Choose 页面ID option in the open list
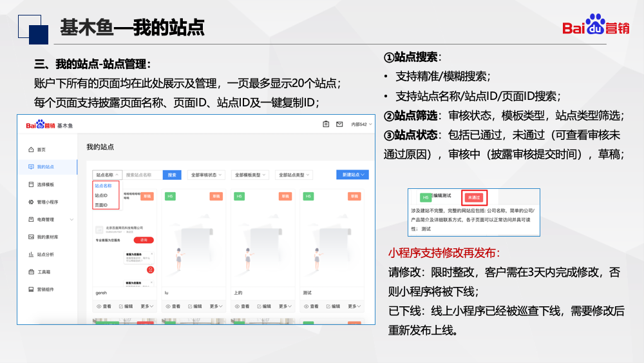 tap(101, 205)
